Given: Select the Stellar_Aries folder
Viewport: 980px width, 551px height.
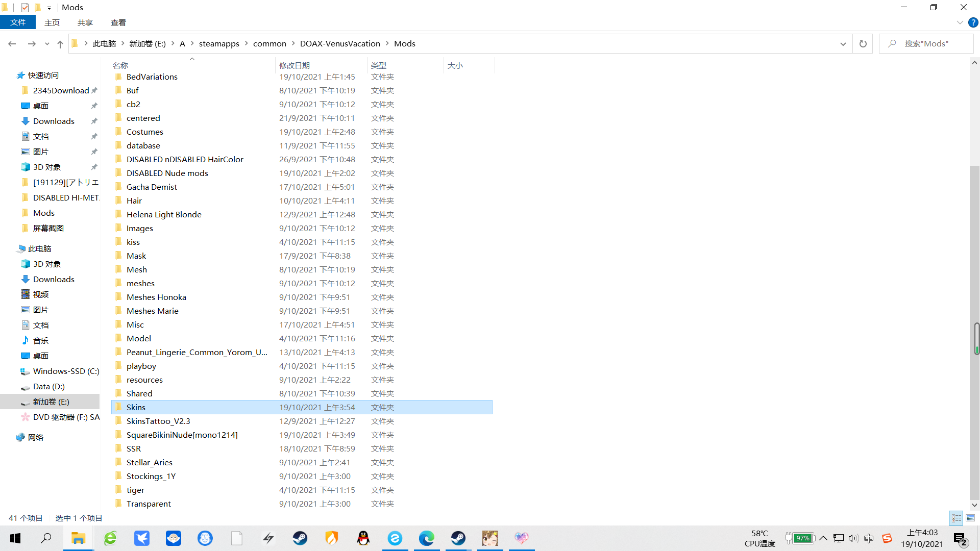Looking at the screenshot, I should tap(149, 462).
